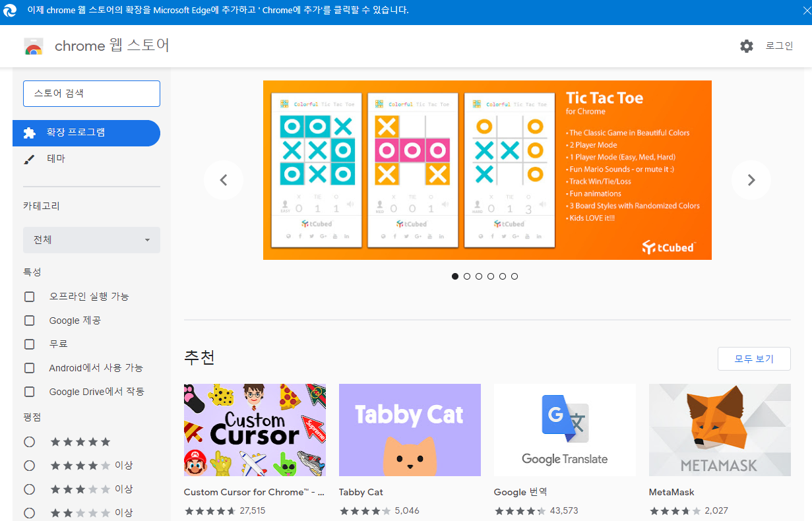Click the 특성 sidebar label
Screen dimensions: 812x521
[x=32, y=272]
